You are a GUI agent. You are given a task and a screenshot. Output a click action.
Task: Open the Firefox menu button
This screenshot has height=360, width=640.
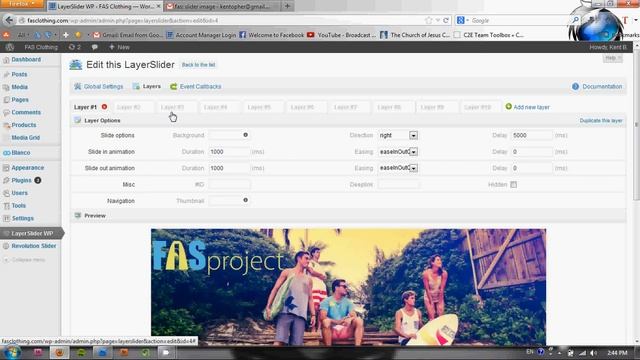(x=22, y=4)
